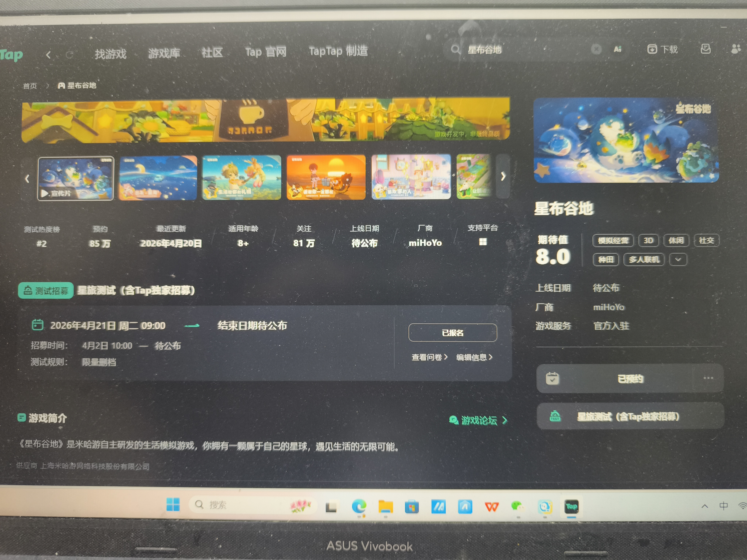Open the sidebar 星旅测试 (含Tap独家招募) button

[x=630, y=416]
